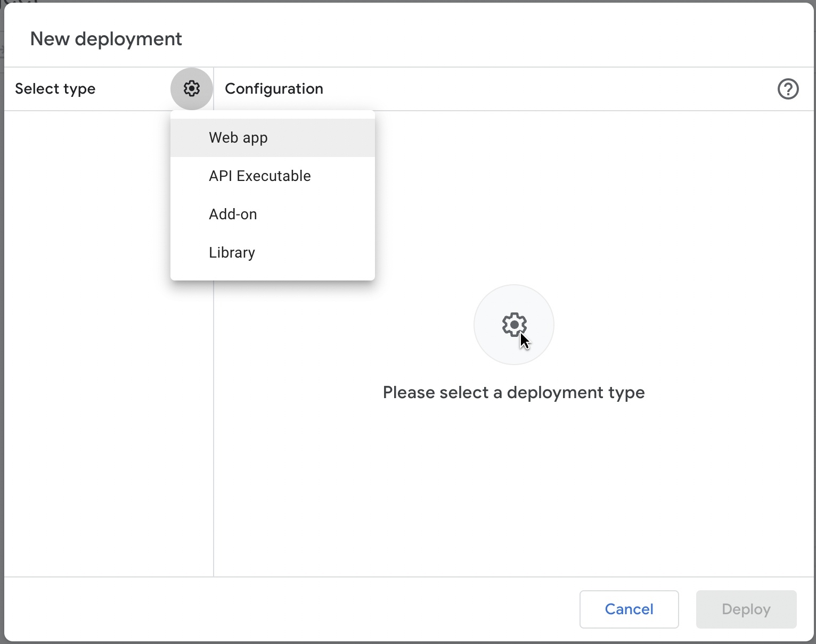Viewport: 816px width, 644px height.
Task: Click the Deploy button
Action: 746,609
